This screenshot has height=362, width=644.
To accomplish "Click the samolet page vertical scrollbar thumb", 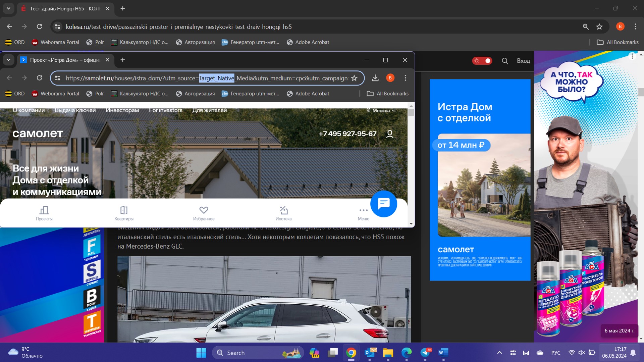I will tap(411, 113).
